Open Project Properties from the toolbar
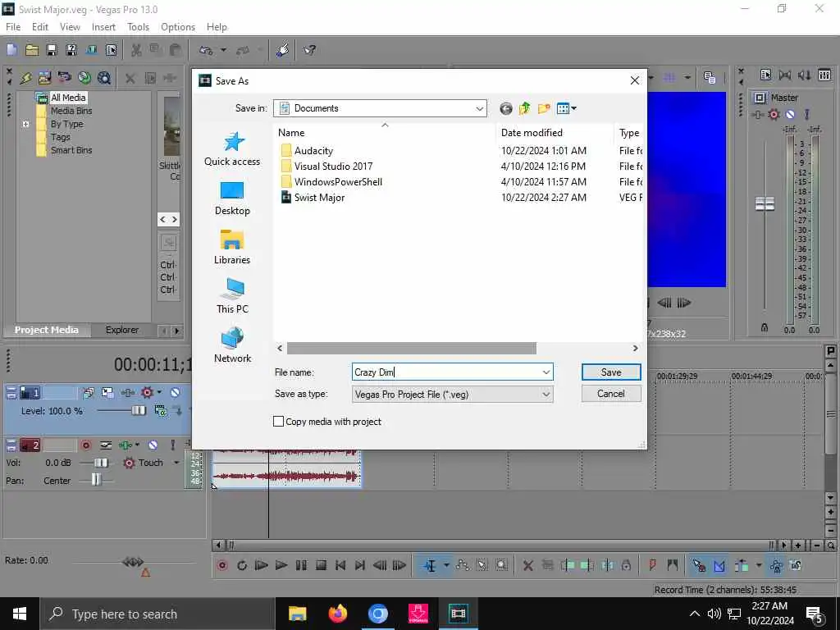The height and width of the screenshot is (630, 840). (x=111, y=50)
